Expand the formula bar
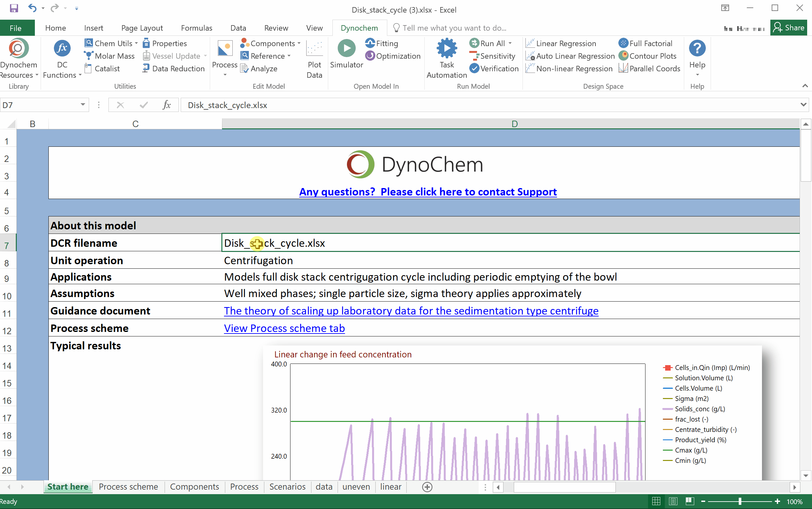The image size is (812, 509). (803, 105)
